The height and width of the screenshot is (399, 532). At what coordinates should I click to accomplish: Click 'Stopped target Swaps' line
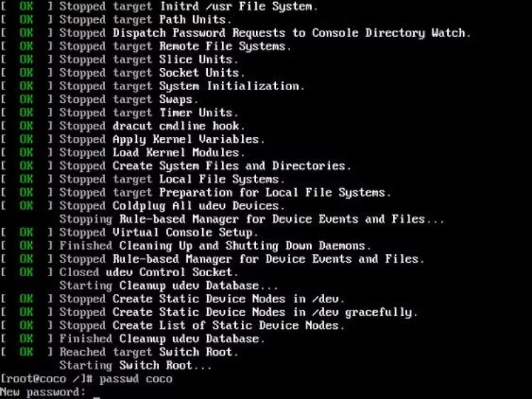129,99
